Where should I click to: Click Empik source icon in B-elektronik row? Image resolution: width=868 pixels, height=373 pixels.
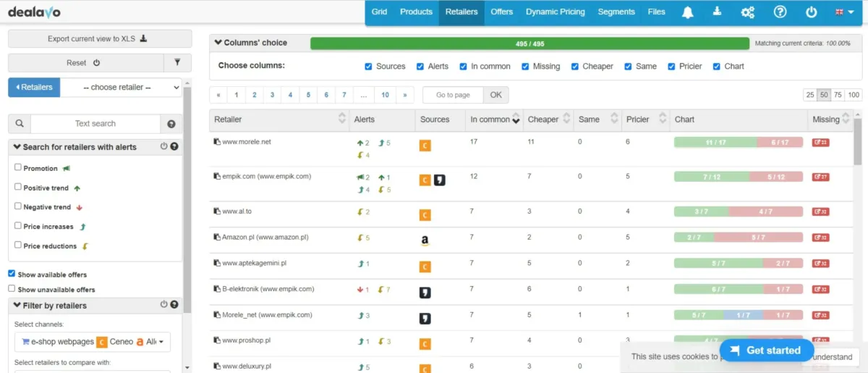(x=425, y=293)
